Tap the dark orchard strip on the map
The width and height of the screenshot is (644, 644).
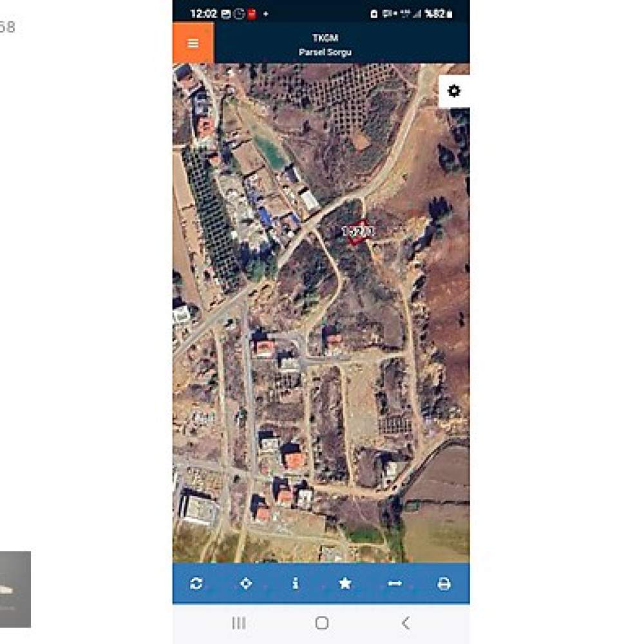[x=211, y=218]
